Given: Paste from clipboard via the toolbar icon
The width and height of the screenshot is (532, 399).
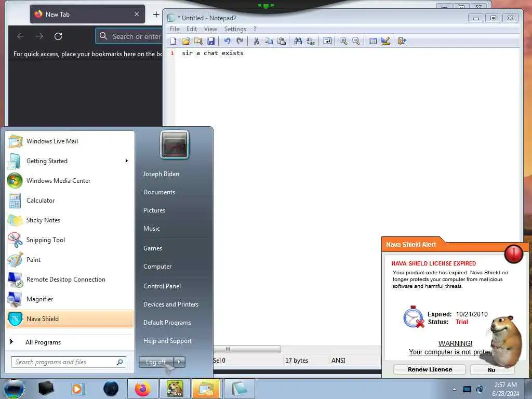Looking at the screenshot, I should tap(281, 41).
